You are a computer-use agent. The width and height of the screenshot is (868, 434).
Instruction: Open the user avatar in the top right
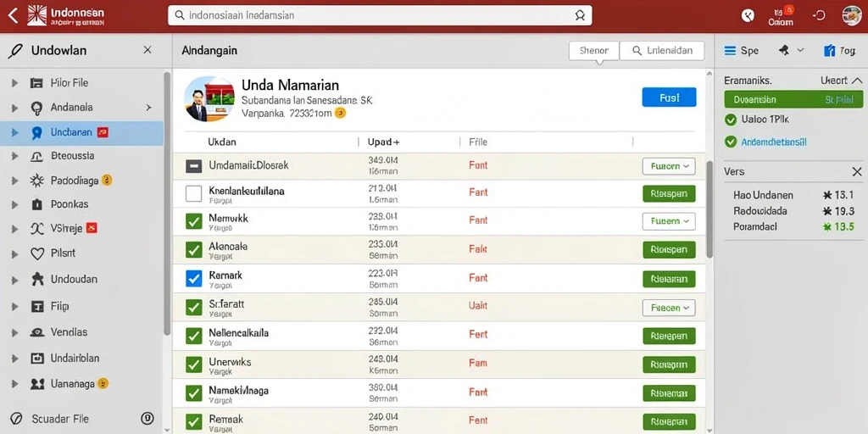(x=851, y=15)
